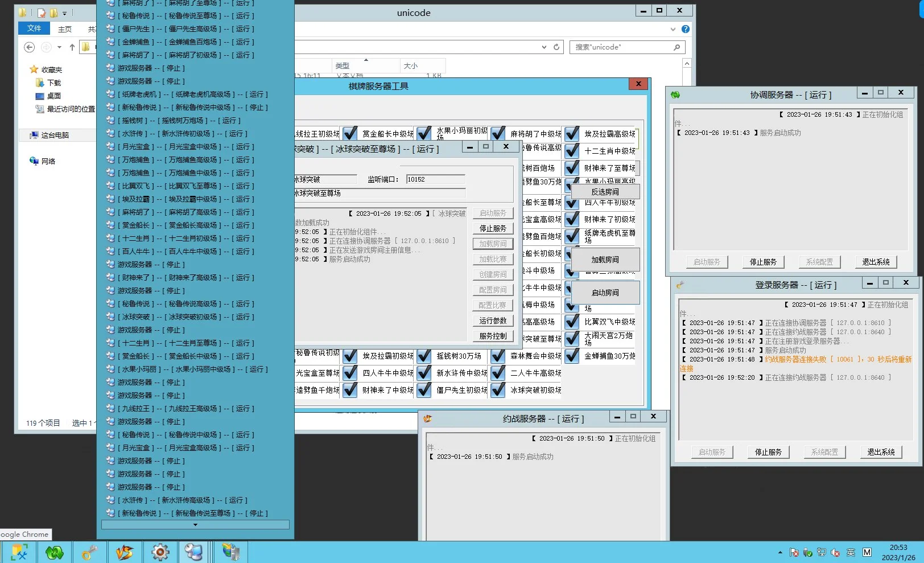Open the 文件 tab in explorer
The height and width of the screenshot is (563, 924).
[x=34, y=28]
